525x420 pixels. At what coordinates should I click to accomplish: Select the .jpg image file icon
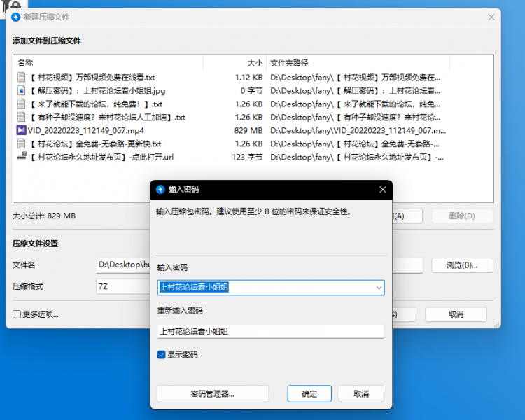[22, 90]
